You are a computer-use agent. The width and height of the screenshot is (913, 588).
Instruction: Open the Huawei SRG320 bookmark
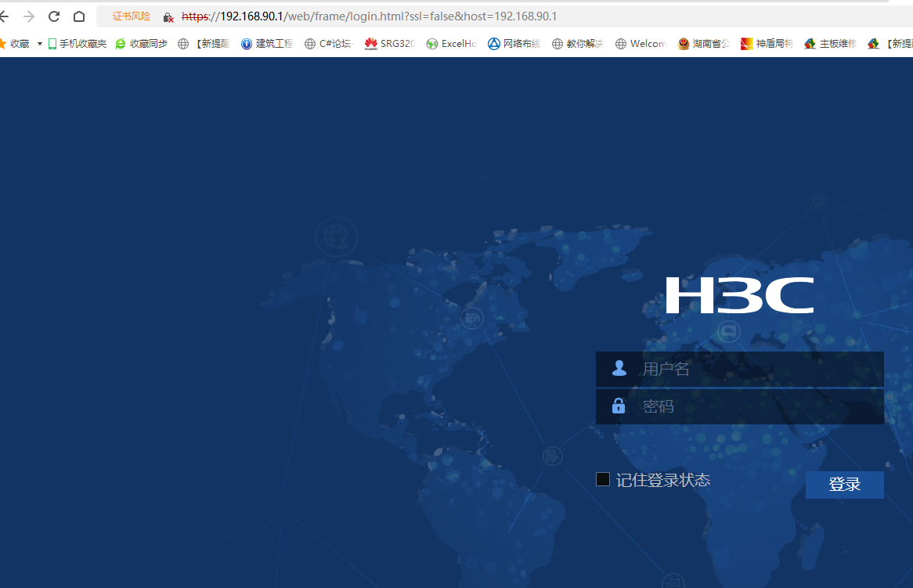point(389,44)
